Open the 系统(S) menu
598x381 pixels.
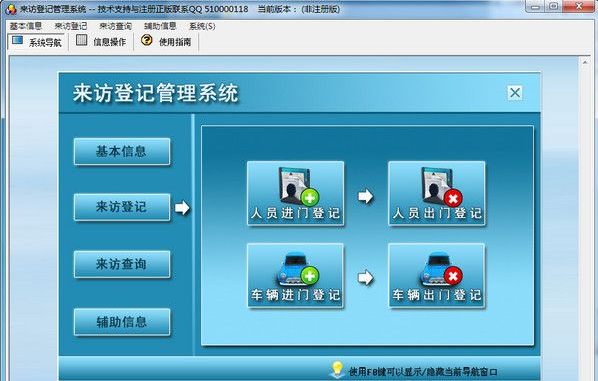202,26
